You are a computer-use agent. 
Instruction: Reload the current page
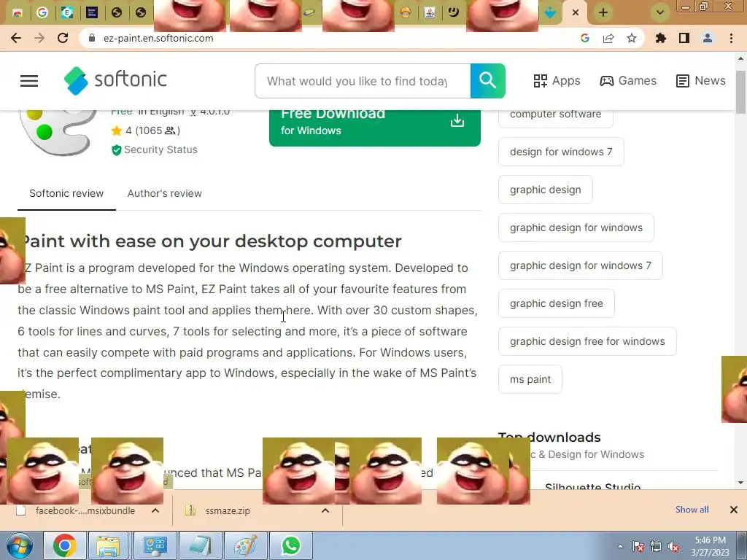point(63,38)
